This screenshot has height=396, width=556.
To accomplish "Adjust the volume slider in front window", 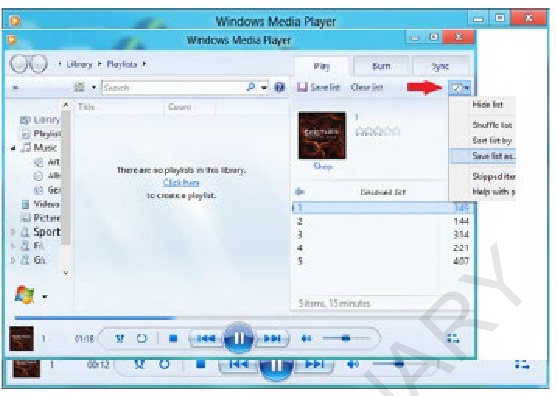I will (346, 338).
